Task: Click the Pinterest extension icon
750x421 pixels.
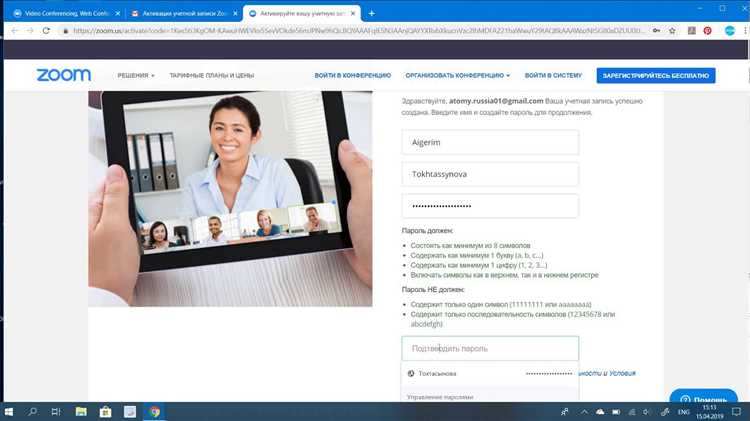Action: (x=707, y=31)
